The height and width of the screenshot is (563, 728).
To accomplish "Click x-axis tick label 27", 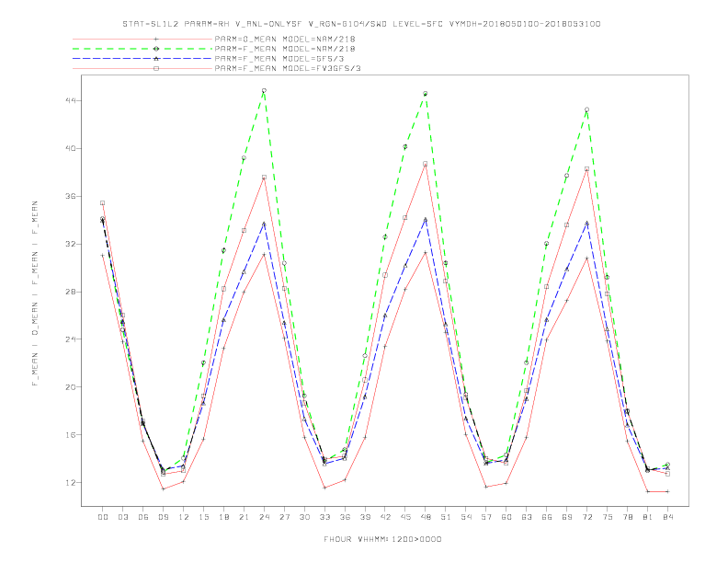I will (x=284, y=517).
